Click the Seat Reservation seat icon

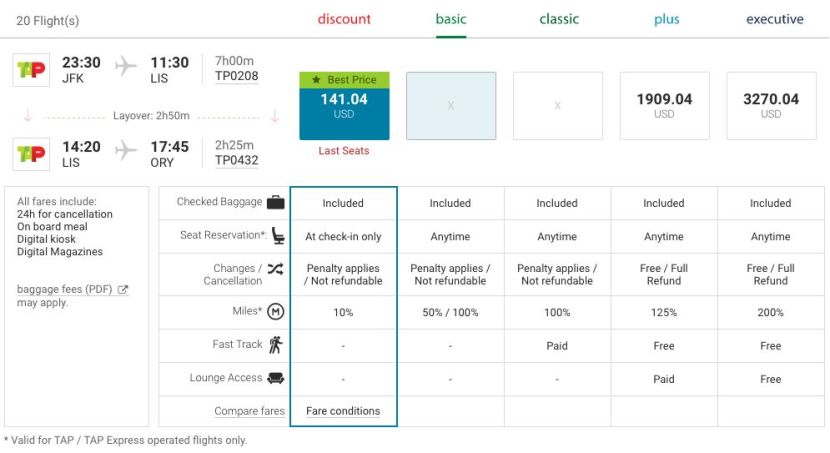277,235
